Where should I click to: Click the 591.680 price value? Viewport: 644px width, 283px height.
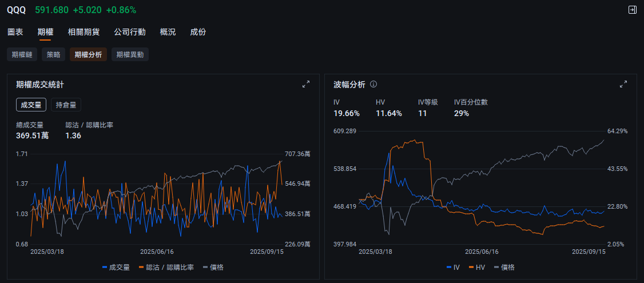[51, 10]
